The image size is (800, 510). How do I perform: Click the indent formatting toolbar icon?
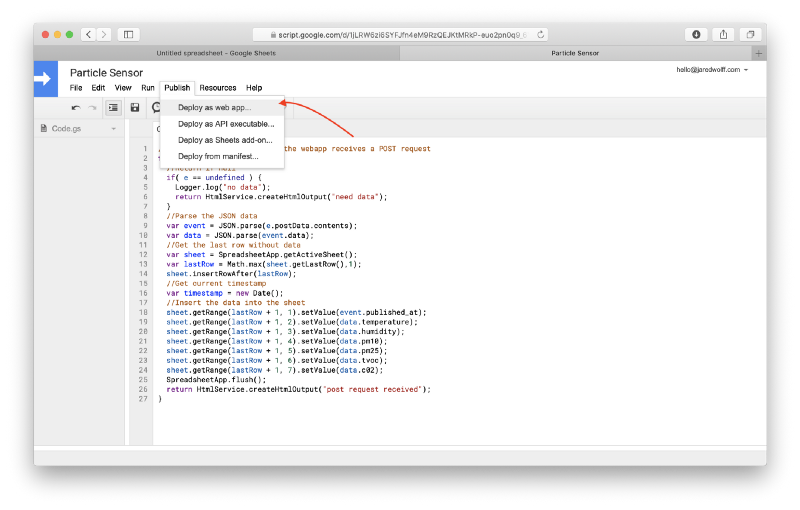click(x=113, y=108)
